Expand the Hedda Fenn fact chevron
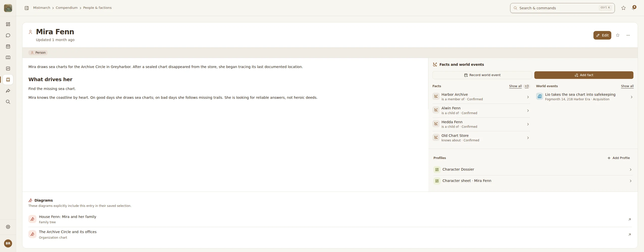This screenshot has height=252, width=644. 528,124
